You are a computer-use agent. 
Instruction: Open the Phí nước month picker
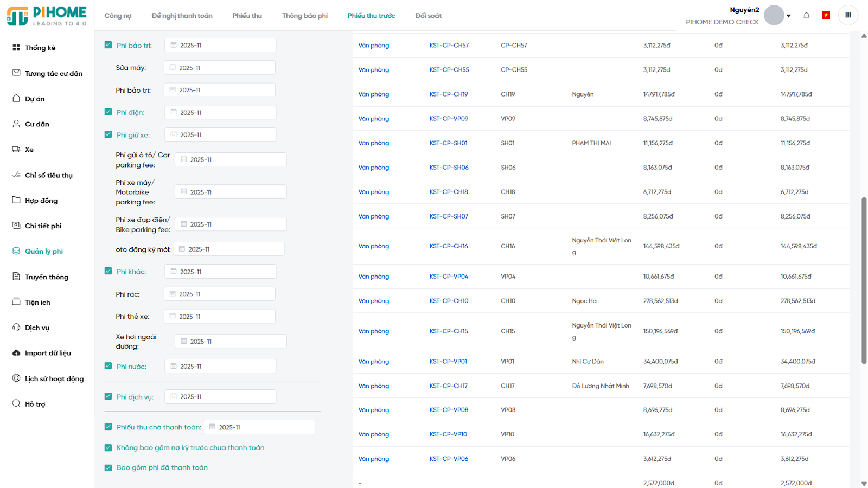(220, 367)
